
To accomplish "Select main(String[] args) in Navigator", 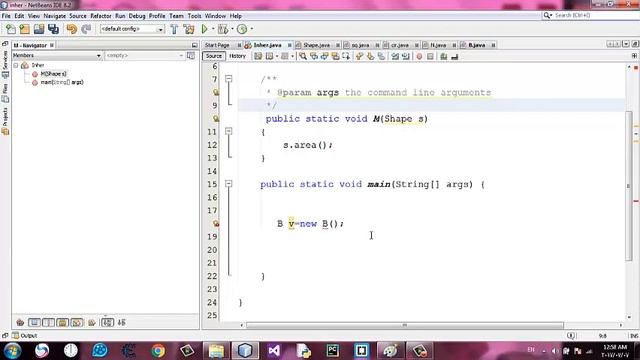I will tap(62, 82).
